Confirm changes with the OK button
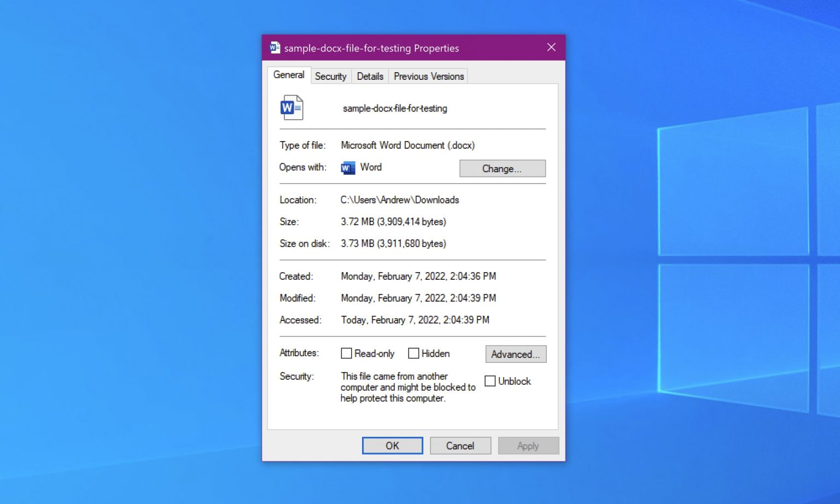Image resolution: width=840 pixels, height=504 pixels. coord(392,446)
